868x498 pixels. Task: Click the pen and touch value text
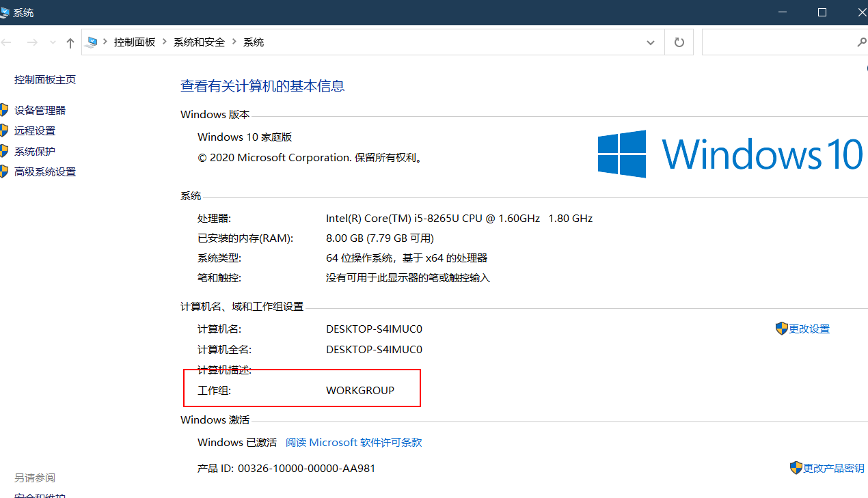pyautogui.click(x=408, y=278)
